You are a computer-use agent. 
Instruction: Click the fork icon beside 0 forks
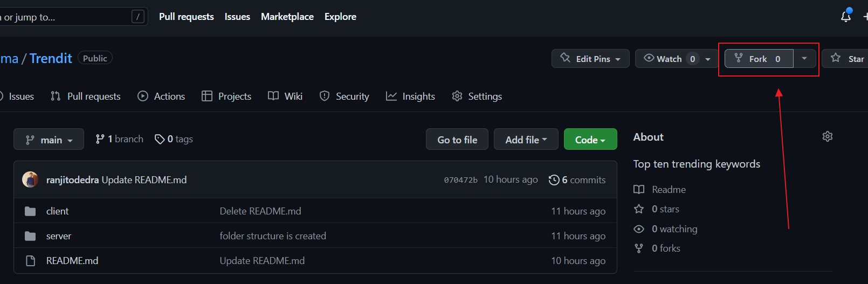(639, 248)
